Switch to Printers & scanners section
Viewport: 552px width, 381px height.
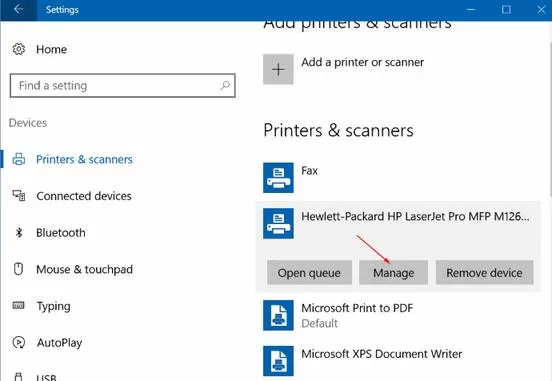point(84,159)
